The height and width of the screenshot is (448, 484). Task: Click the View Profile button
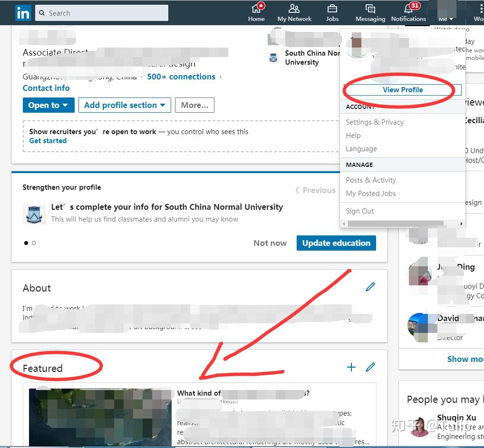coord(403,90)
